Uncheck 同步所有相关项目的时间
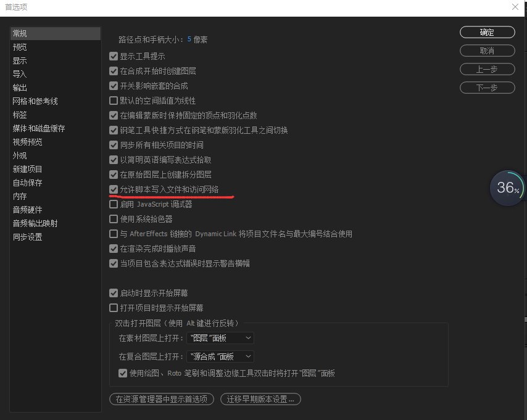 tap(114, 145)
